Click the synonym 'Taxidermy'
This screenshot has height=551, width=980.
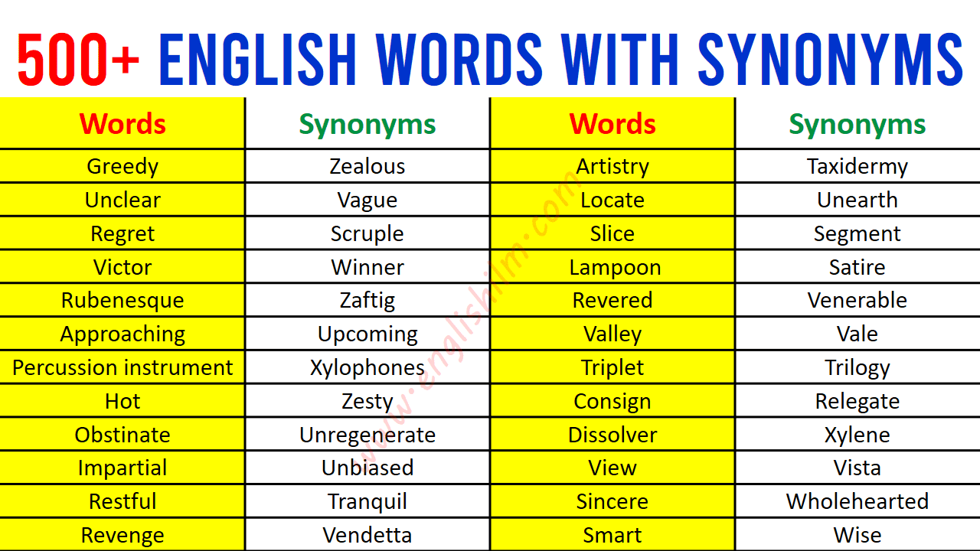(x=857, y=167)
